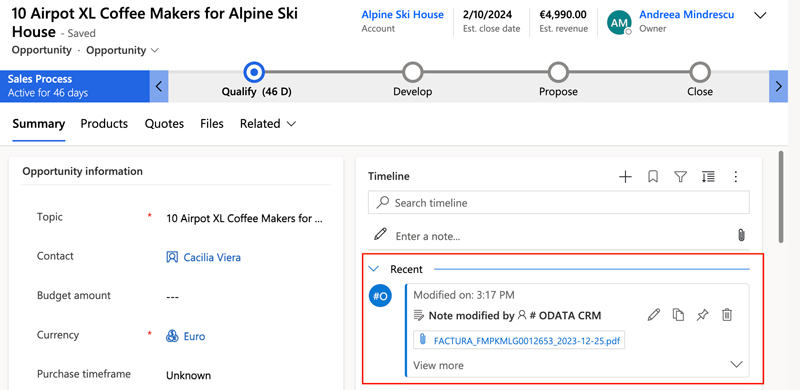Open the timeline filter funnel

coord(680,177)
